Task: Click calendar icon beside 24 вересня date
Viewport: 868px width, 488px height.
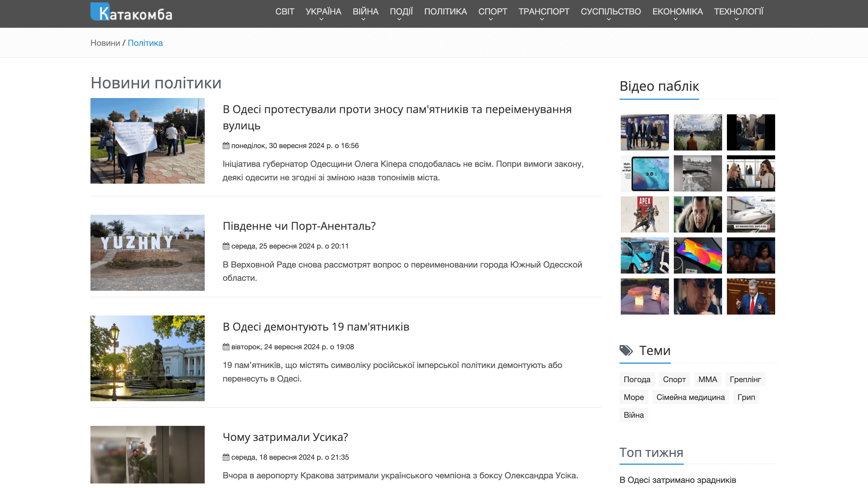Action: [226, 347]
